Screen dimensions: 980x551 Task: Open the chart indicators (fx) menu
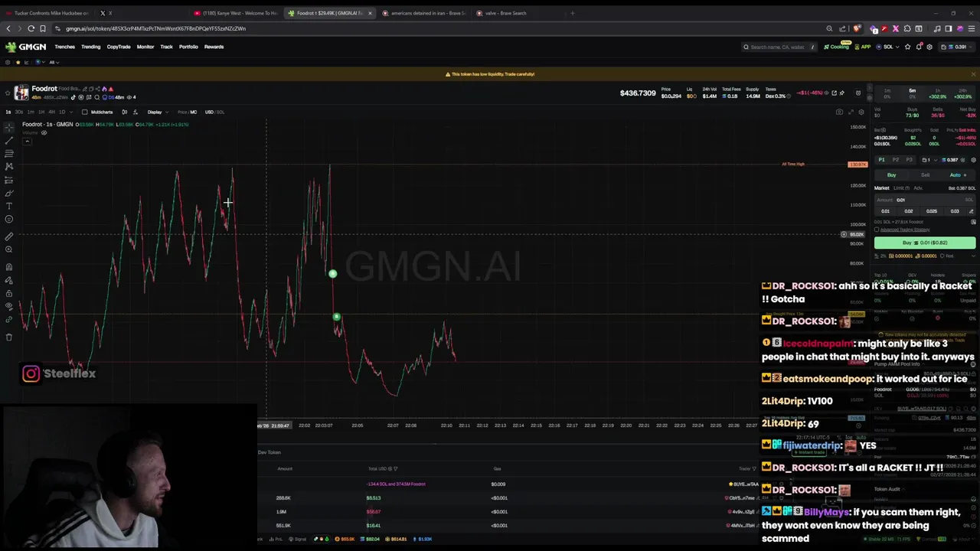coord(136,112)
